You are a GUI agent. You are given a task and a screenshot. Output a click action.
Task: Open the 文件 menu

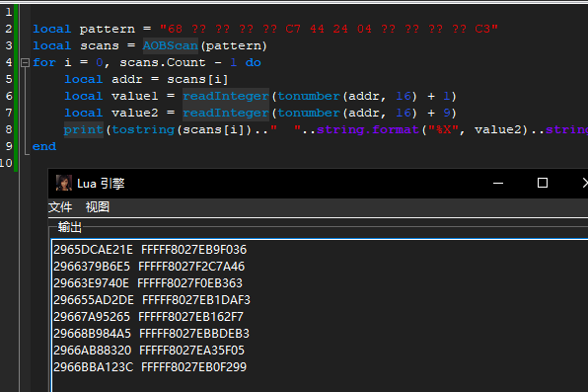[60, 207]
